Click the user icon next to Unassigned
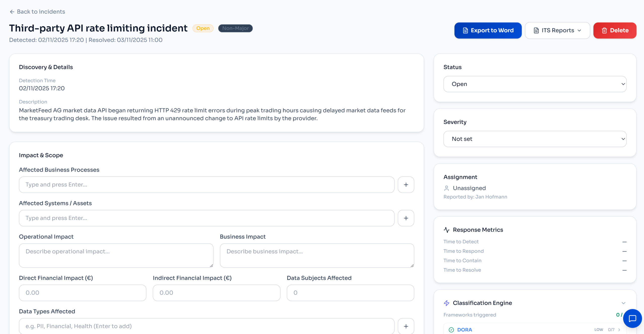Image resolution: width=644 pixels, height=334 pixels. point(447,188)
